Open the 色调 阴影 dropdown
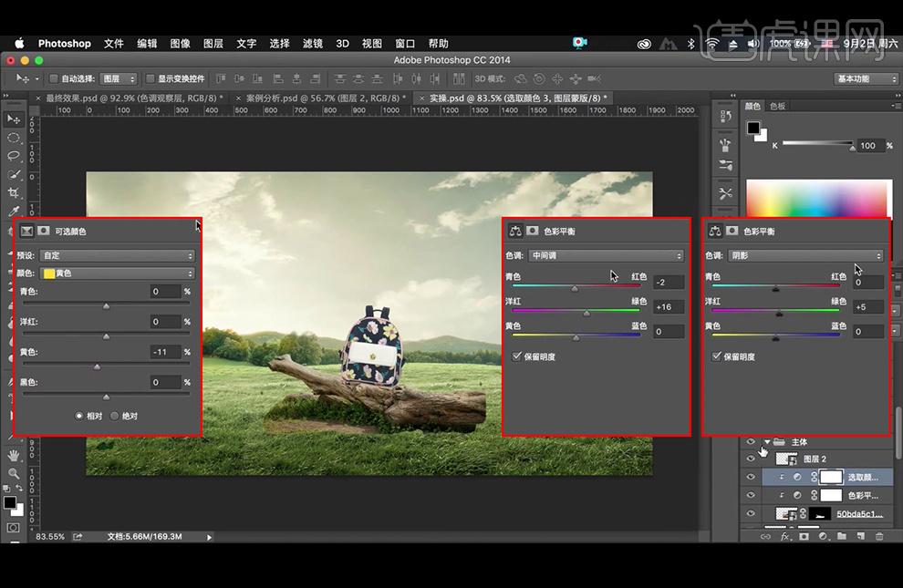Image resolution: width=903 pixels, height=588 pixels. pos(805,255)
